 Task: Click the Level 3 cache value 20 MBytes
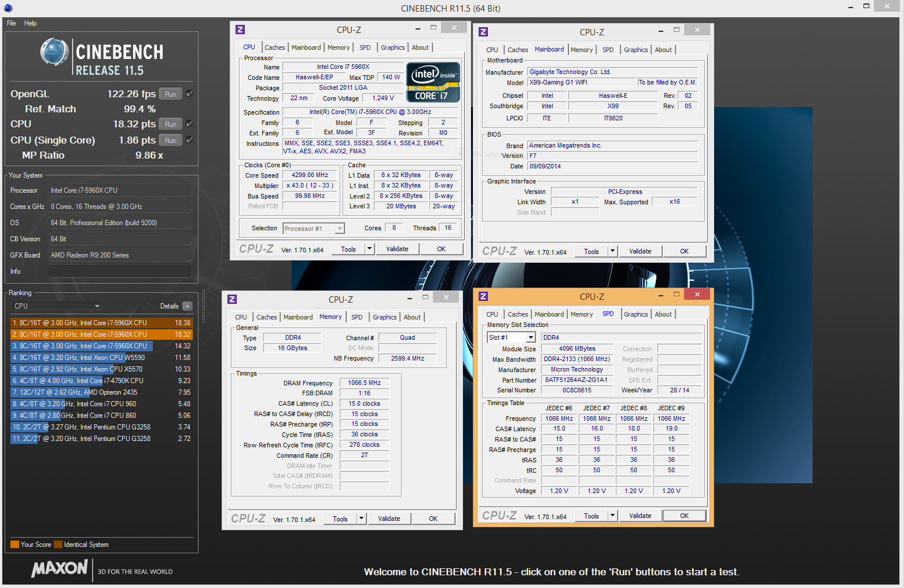point(401,206)
